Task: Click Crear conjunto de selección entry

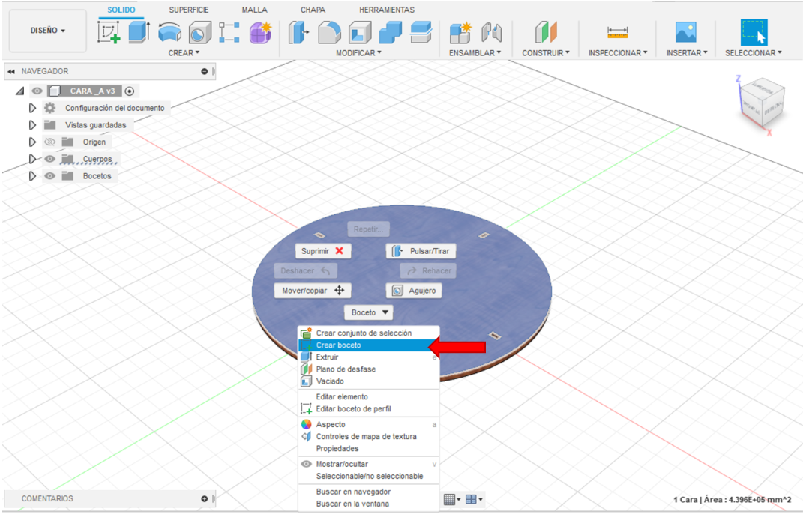Action: 368,333
